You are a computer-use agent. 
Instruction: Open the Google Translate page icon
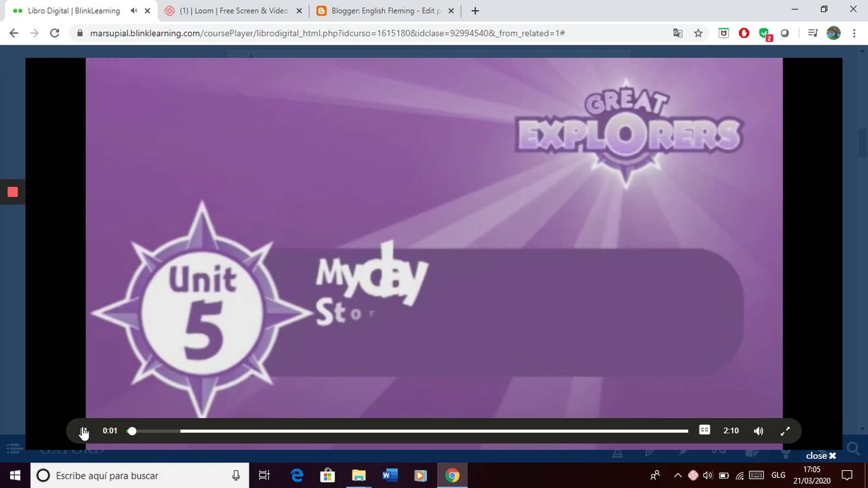[x=678, y=33]
